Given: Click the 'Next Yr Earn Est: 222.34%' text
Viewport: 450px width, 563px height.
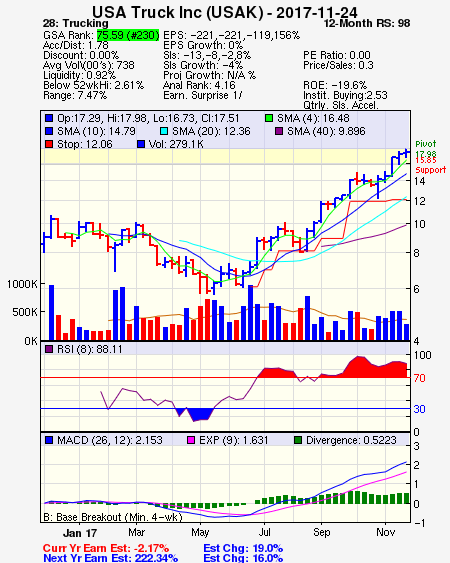Looking at the screenshot, I should (110, 558).
